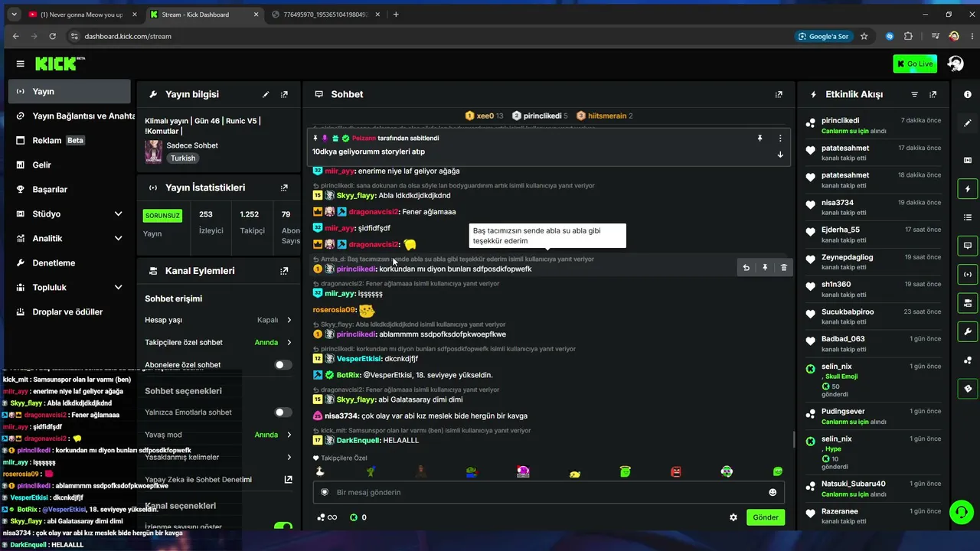This screenshot has width=980, height=551.
Task: Edit stream info with the pencil icon
Action: [266, 94]
